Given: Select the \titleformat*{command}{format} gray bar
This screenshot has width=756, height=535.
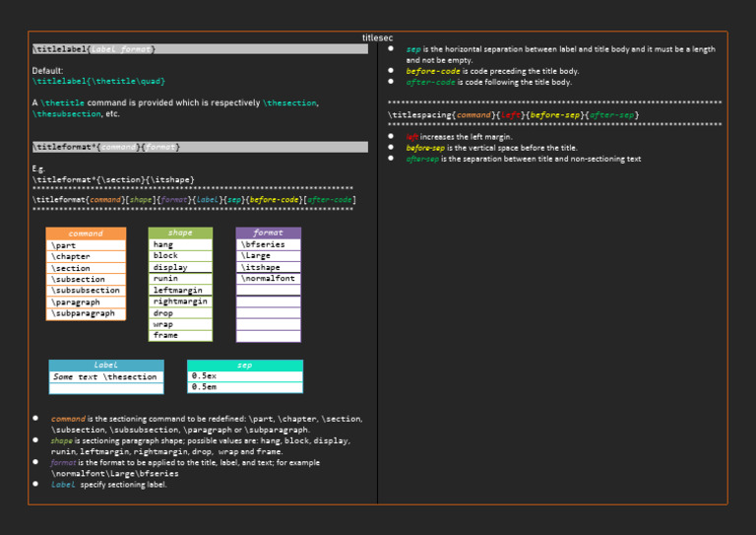Looking at the screenshot, I should coord(200,147).
